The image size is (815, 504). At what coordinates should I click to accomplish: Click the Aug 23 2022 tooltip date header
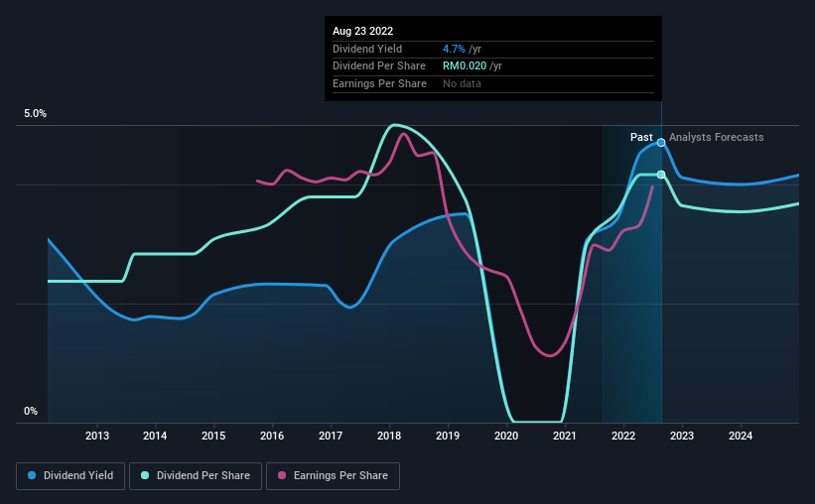(362, 31)
